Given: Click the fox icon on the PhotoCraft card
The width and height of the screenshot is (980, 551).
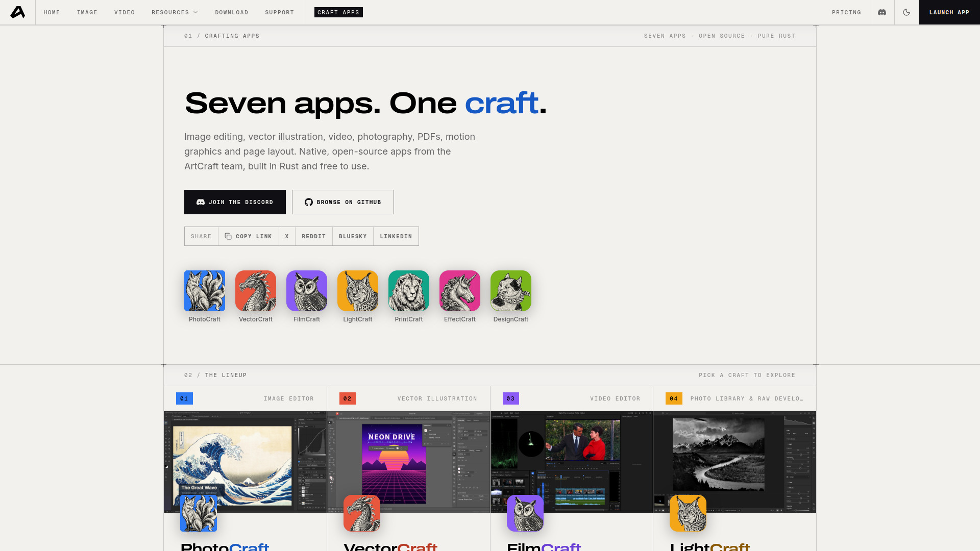Looking at the screenshot, I should click(199, 513).
